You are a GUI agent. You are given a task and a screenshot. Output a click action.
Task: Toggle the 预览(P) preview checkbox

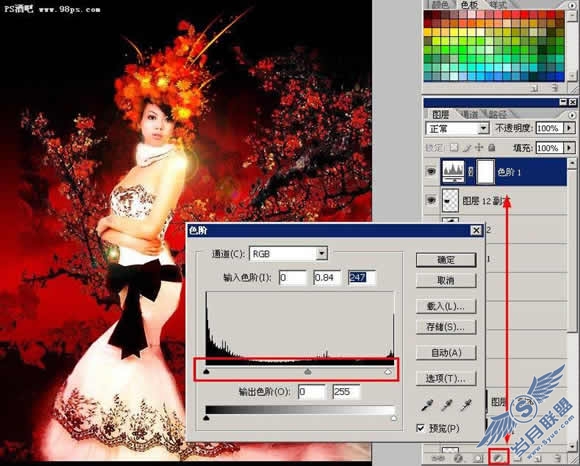(420, 428)
